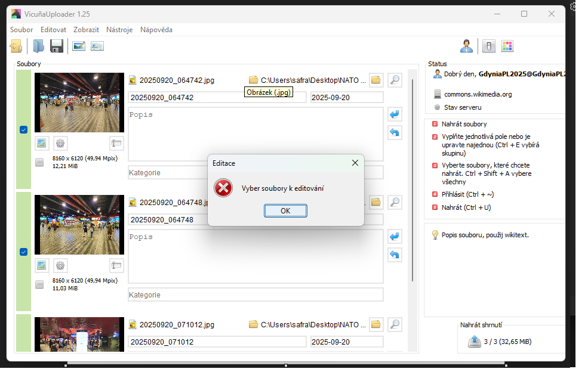Click folder button for 20250920_064748 row

(x=376, y=202)
